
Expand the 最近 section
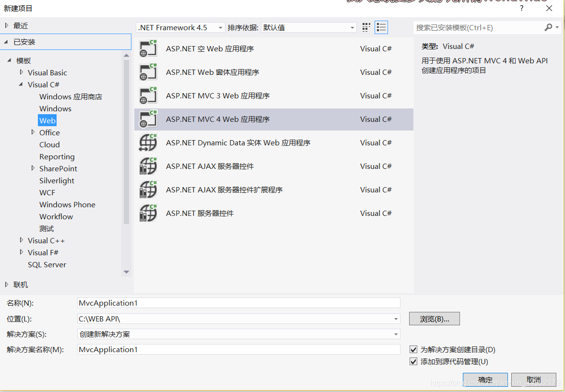[x=7, y=25]
